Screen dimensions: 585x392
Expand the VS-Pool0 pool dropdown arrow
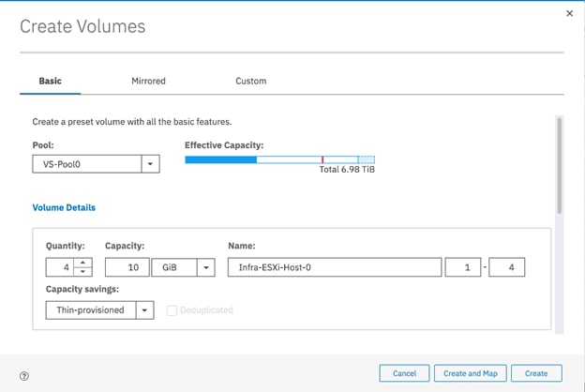(150, 164)
